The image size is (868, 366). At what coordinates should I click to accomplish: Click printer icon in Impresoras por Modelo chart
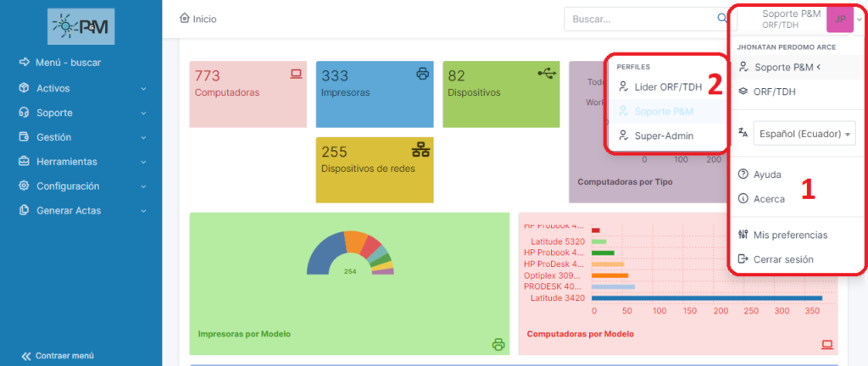pyautogui.click(x=498, y=344)
